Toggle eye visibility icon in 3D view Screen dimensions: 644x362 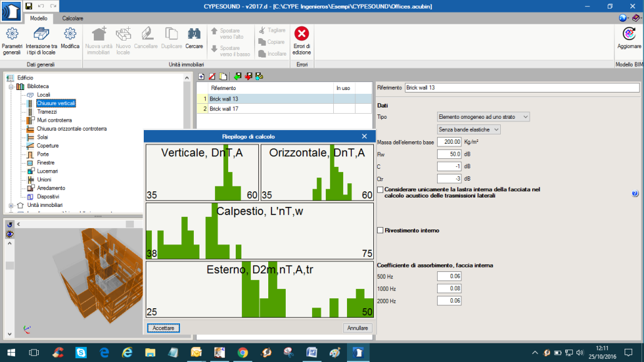[10, 234]
